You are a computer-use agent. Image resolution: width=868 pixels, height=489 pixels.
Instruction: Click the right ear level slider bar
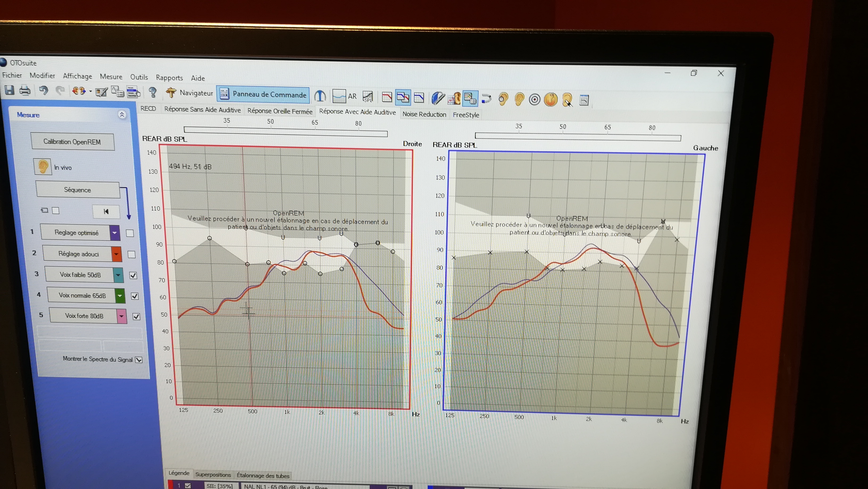pyautogui.click(x=285, y=131)
